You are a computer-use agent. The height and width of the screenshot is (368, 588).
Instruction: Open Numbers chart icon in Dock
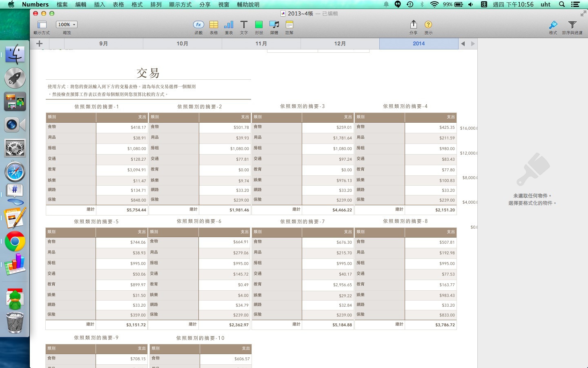[x=15, y=264]
